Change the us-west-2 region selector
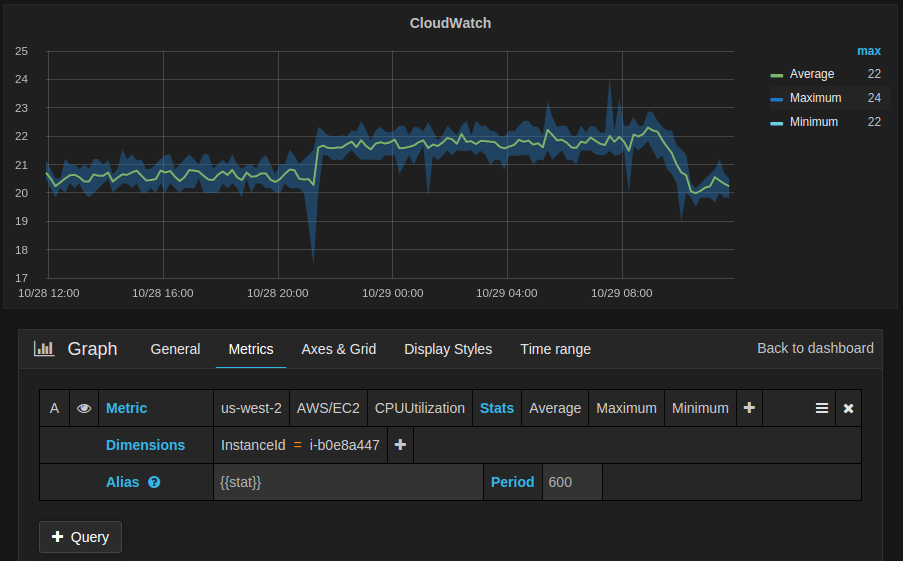 (x=251, y=408)
